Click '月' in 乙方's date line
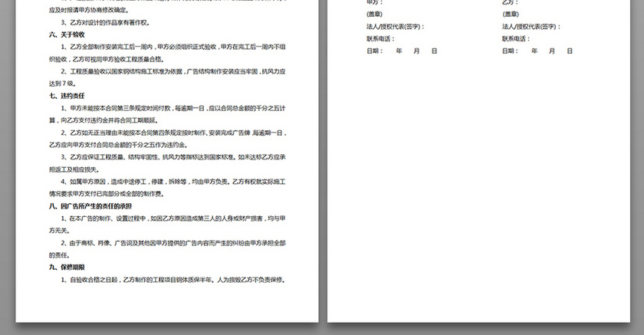Screen dimensions: 644x335 point(552,51)
